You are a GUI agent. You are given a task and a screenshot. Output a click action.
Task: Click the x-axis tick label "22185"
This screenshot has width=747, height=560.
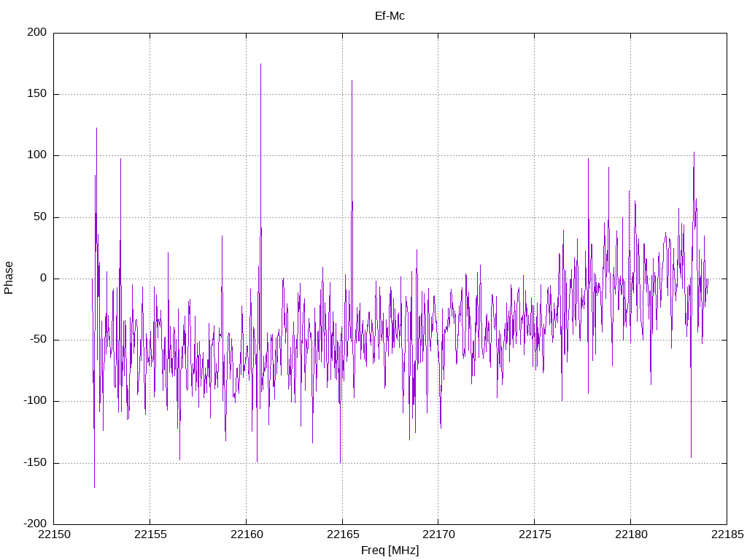point(727,534)
